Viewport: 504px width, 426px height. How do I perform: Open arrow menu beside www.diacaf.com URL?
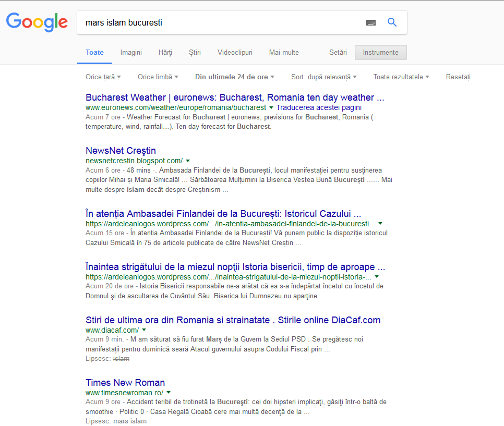point(144,330)
